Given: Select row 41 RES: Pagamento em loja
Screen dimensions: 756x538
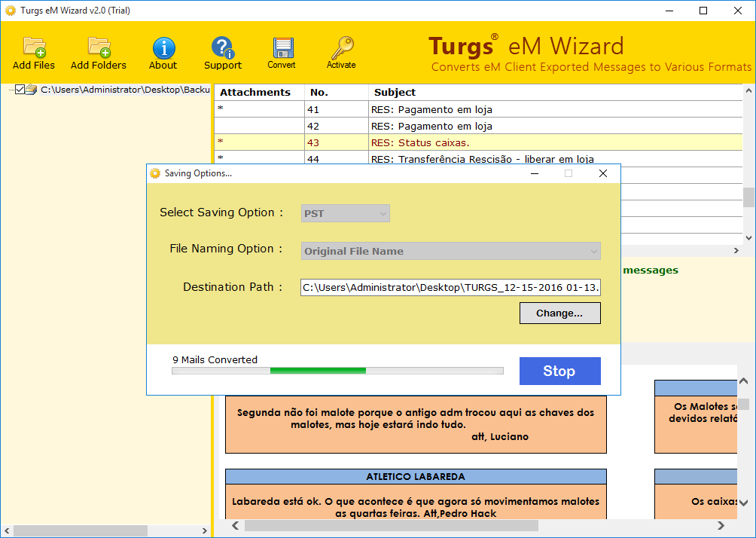Looking at the screenshot, I should 478,109.
